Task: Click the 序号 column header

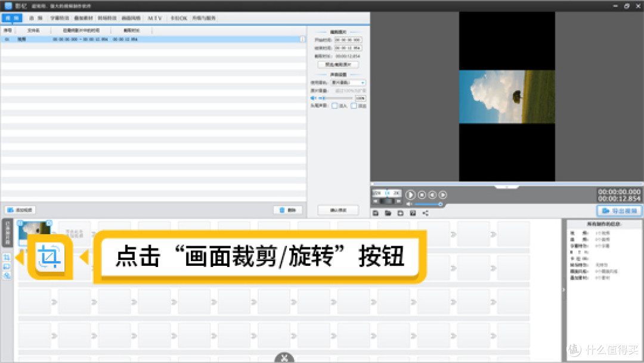Action: 8,30
